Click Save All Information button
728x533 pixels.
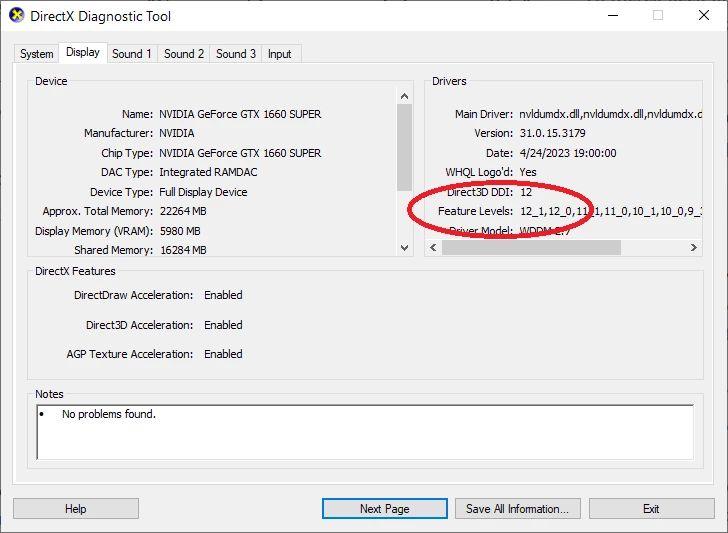click(x=517, y=509)
